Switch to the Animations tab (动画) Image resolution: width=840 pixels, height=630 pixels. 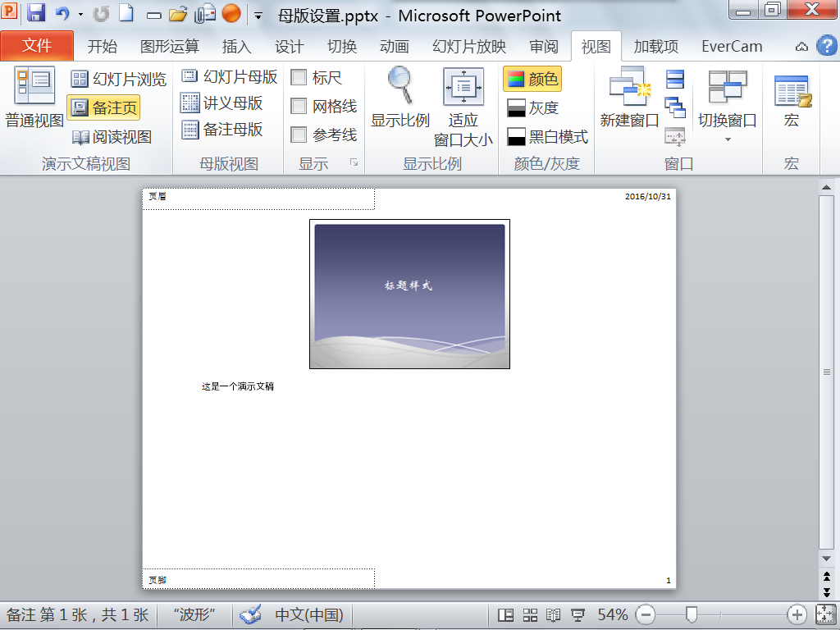click(395, 47)
